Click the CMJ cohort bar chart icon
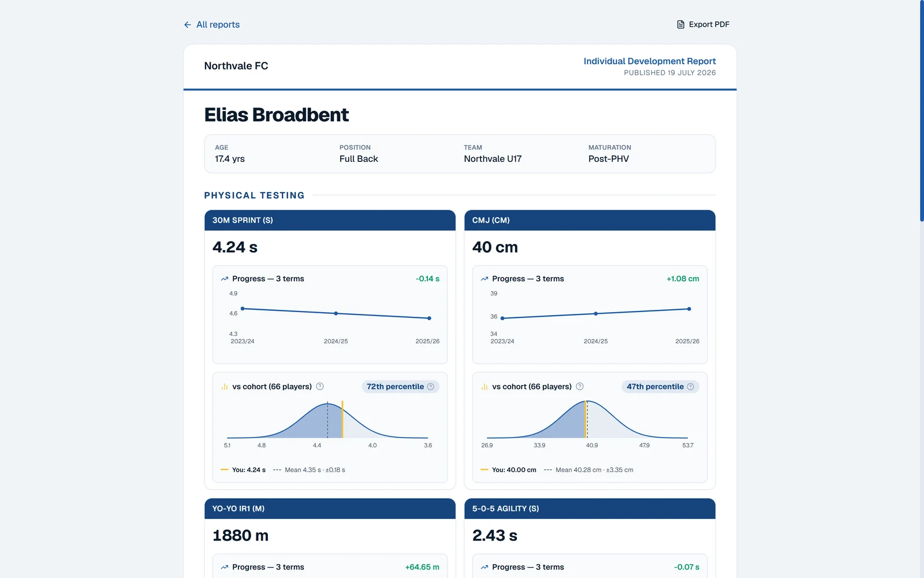The width and height of the screenshot is (924, 578). point(485,387)
